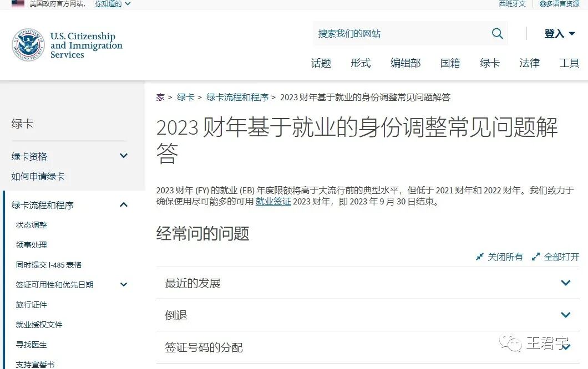Click the expand arrows icon next to 全部打开
Viewport: 588px width, 369px height.
click(x=536, y=257)
